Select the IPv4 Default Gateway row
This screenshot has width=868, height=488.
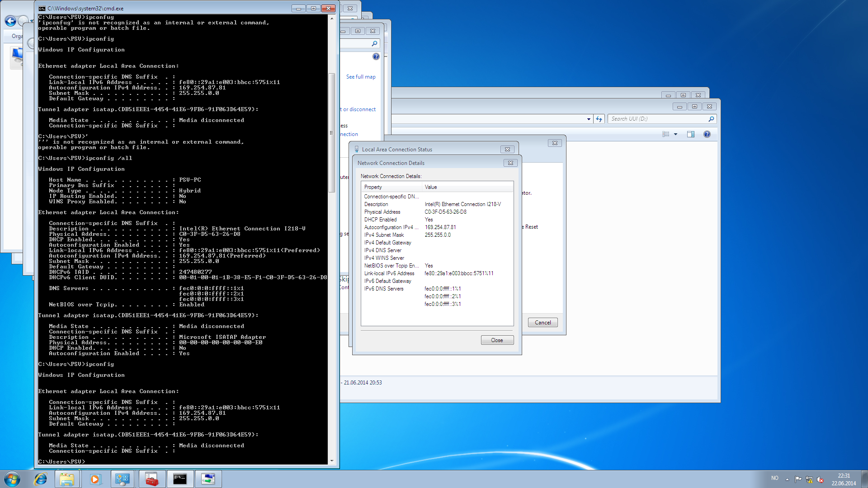437,243
